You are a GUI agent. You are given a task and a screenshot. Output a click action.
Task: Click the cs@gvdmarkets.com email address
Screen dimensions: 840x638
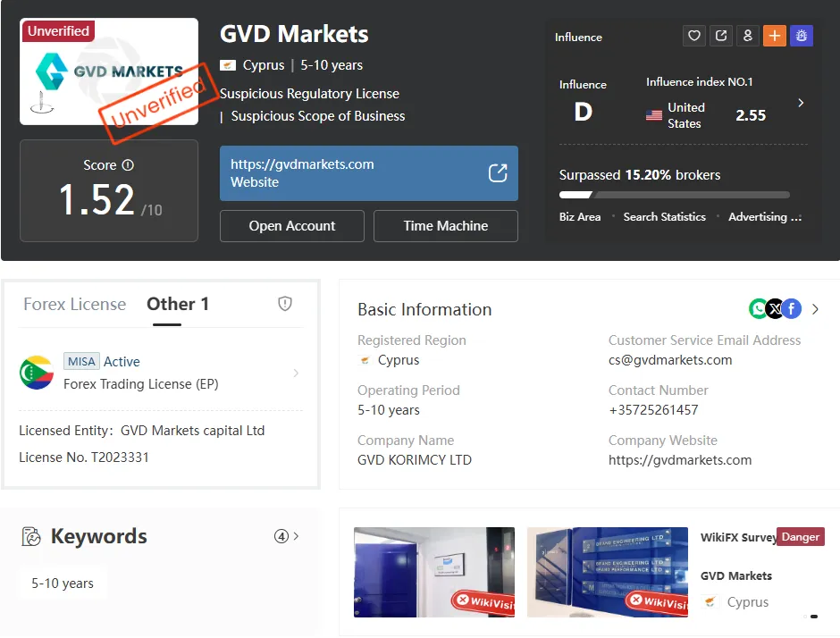(x=669, y=360)
